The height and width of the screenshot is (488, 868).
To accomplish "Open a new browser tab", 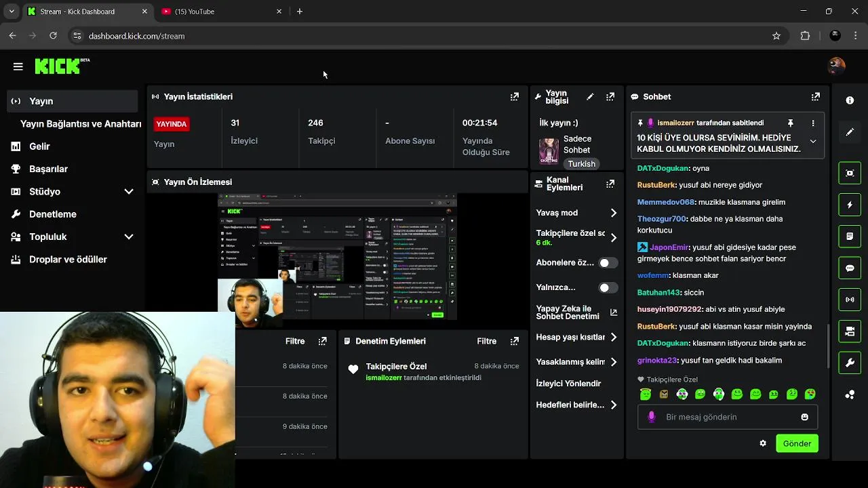I will pos(300,12).
